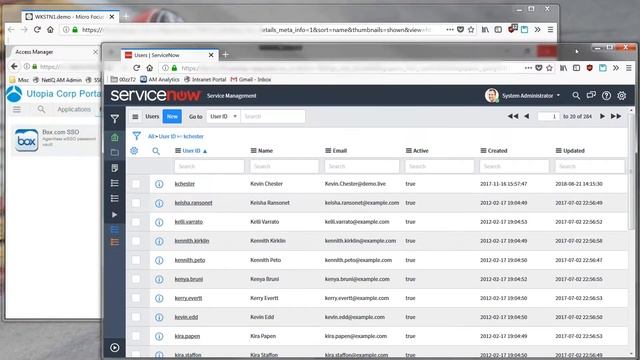The image size is (640, 360).
Task: Go to the previous page of users
Action: coord(527,116)
